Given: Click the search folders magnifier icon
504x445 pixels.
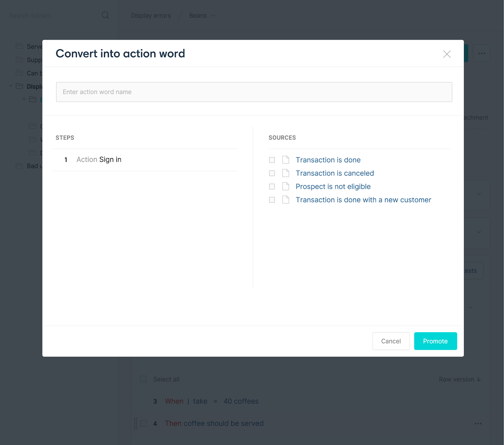Looking at the screenshot, I should click(x=105, y=15).
